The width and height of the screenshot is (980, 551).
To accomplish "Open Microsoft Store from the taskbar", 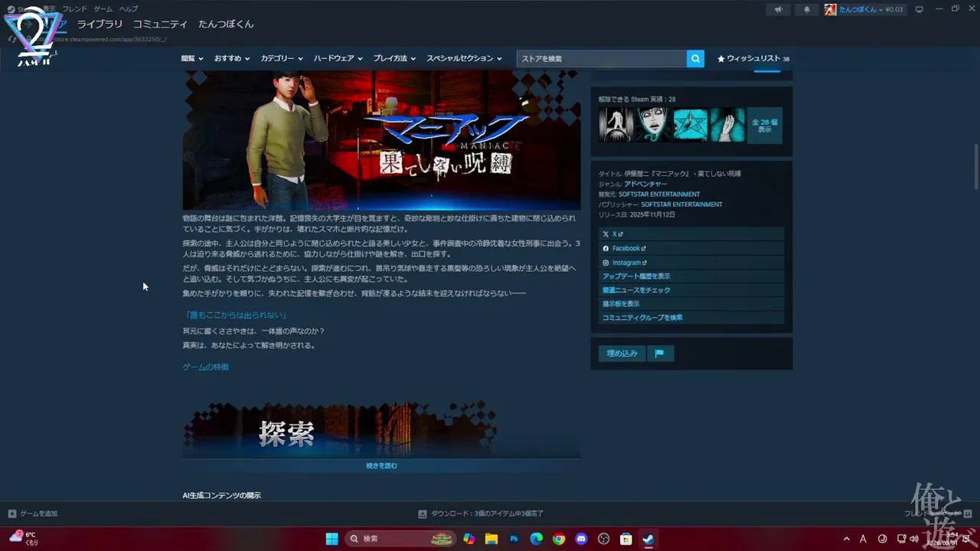I will coord(626,539).
